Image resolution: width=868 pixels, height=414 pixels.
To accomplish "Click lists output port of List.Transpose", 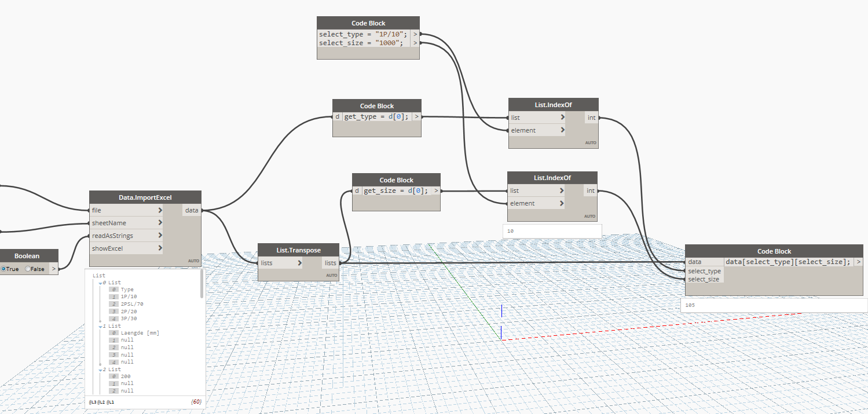I will (330, 263).
